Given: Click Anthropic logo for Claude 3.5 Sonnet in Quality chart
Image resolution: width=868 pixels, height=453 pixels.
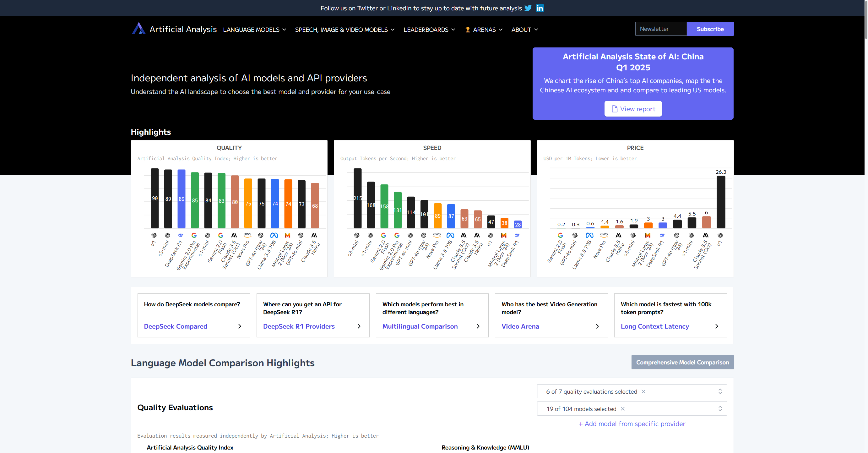Looking at the screenshot, I should pos(234,235).
